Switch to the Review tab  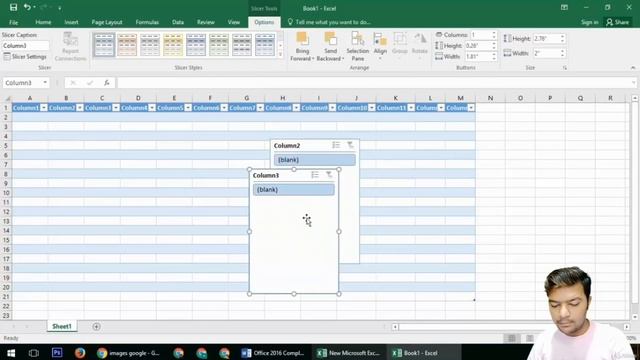206,22
